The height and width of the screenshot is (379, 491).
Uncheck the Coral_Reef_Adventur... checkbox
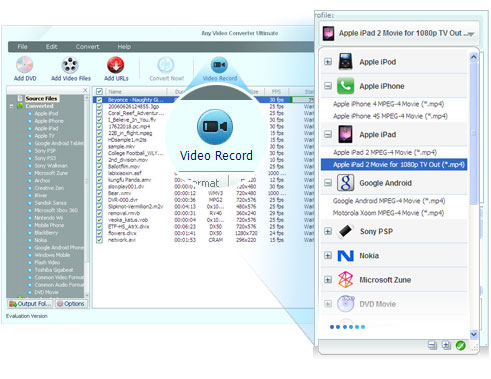coord(99,113)
